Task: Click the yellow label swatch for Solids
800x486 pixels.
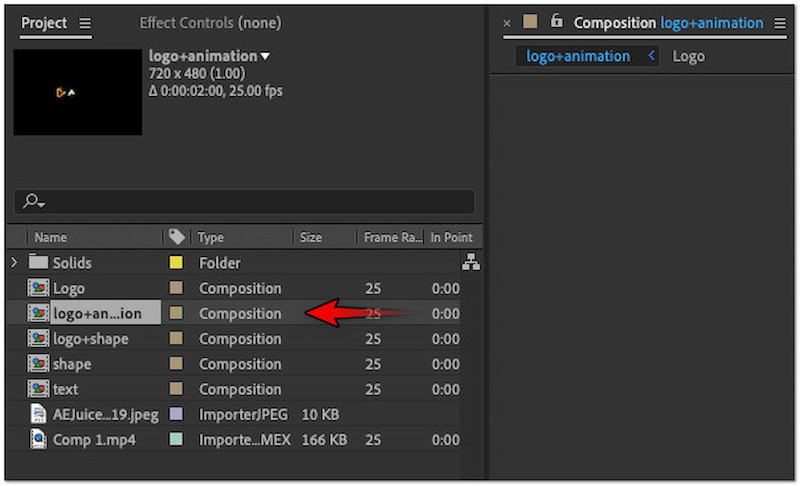Action: pos(176,263)
